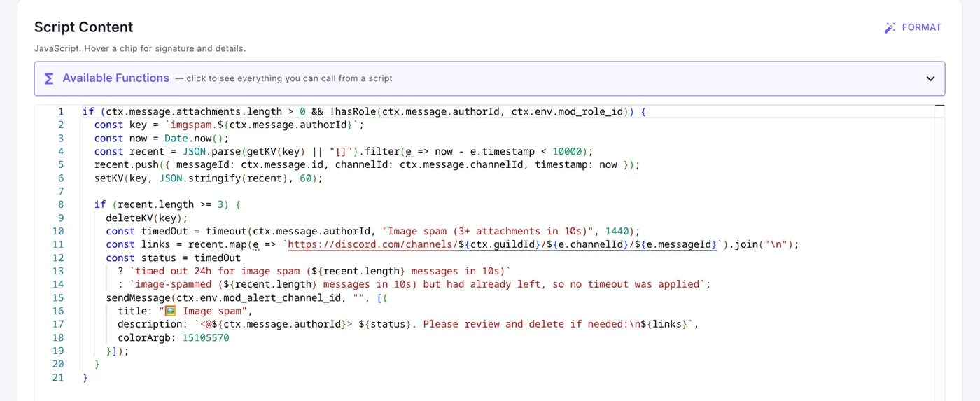Click "const status = timedOut" line
The height and width of the screenshot is (401, 980).
[174, 258]
